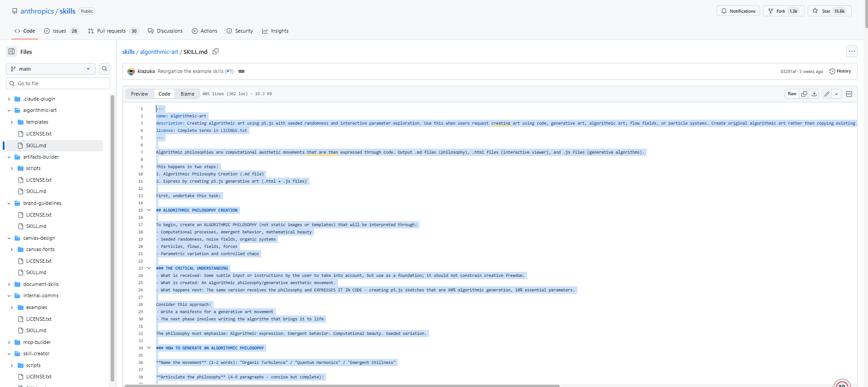Collapse the file tree side panel
The width and height of the screenshot is (868, 387).
(x=12, y=52)
